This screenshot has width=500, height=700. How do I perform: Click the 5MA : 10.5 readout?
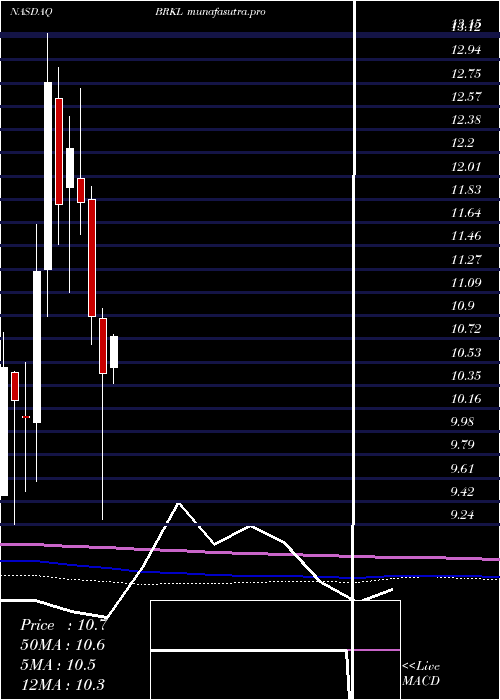tap(58, 664)
